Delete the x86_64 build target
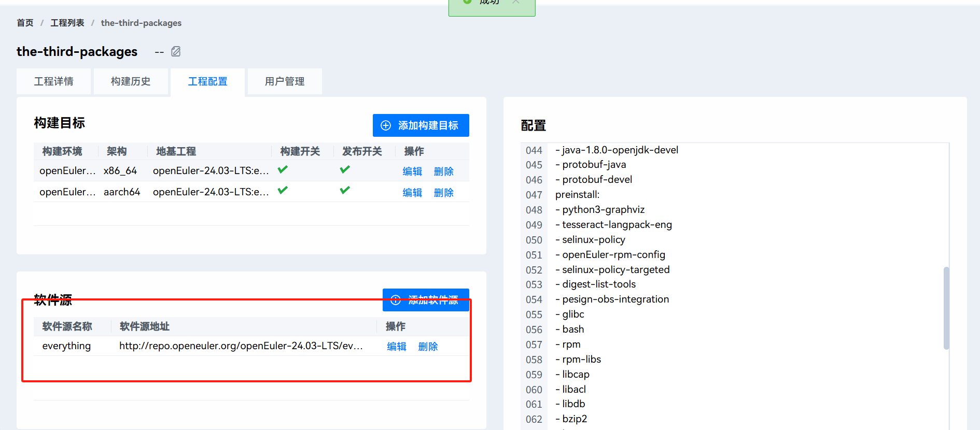 tap(443, 171)
